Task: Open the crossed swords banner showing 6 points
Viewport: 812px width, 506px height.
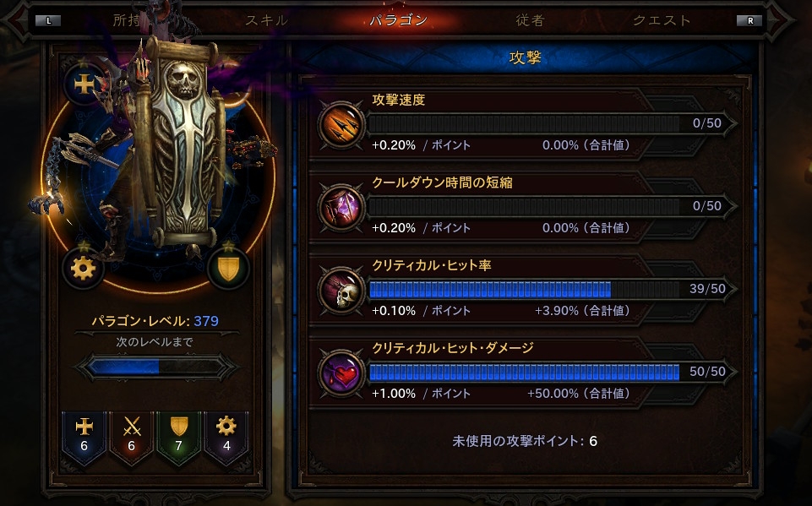Action: tap(132, 438)
